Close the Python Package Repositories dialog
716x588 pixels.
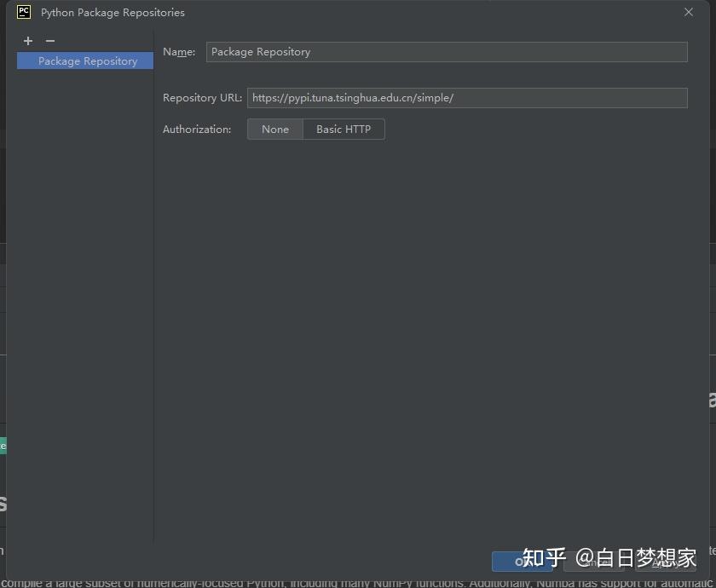pyautogui.click(x=689, y=12)
